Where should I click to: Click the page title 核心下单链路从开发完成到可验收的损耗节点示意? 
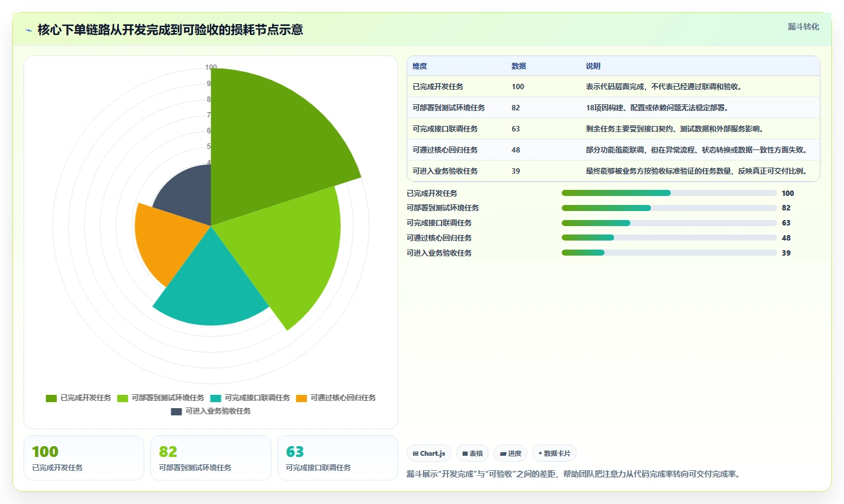170,30
